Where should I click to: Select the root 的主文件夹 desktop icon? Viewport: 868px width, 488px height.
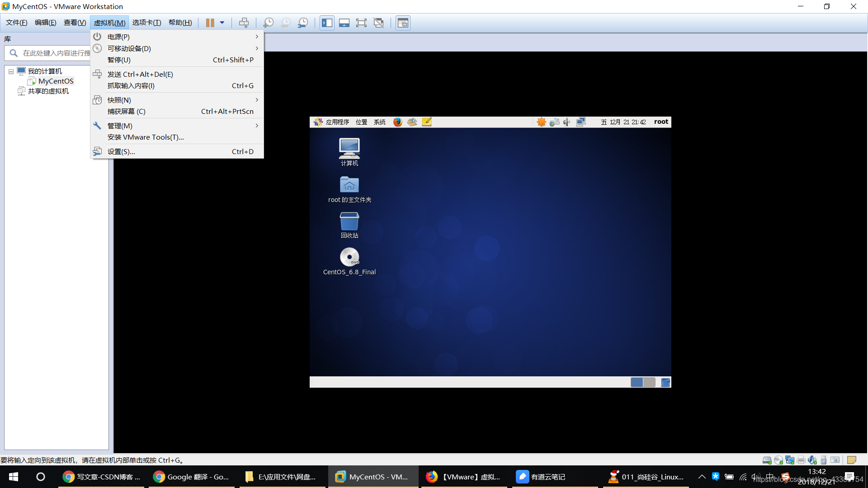coord(349,189)
